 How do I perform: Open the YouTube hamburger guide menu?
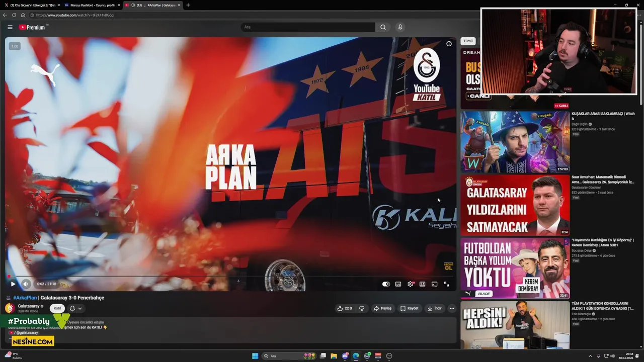tap(10, 27)
